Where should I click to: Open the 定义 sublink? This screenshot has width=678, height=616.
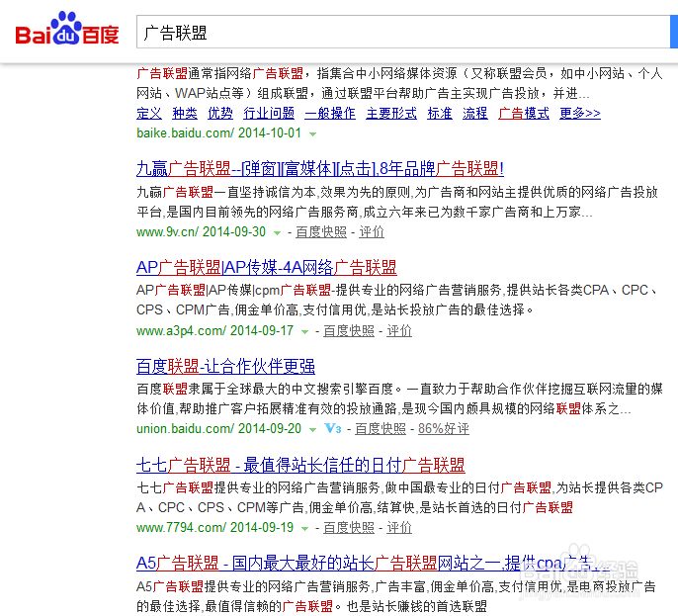coord(149,114)
